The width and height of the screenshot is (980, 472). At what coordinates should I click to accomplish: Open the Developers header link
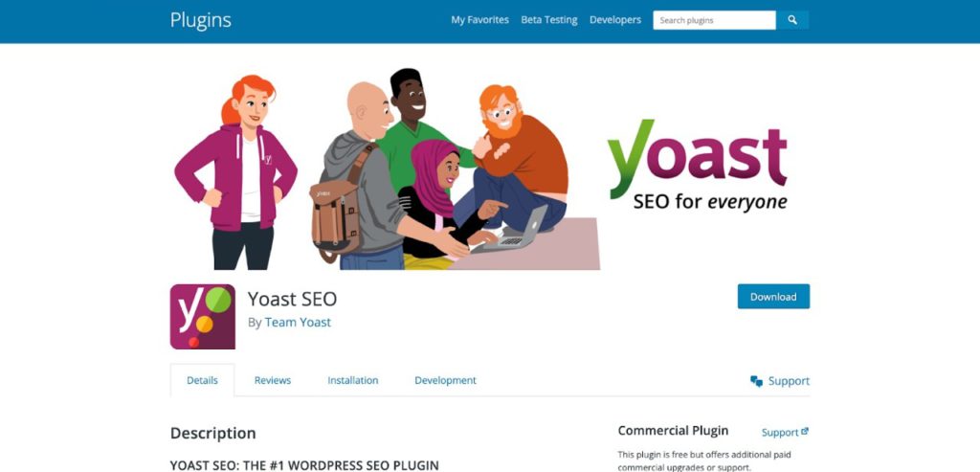[x=615, y=20]
